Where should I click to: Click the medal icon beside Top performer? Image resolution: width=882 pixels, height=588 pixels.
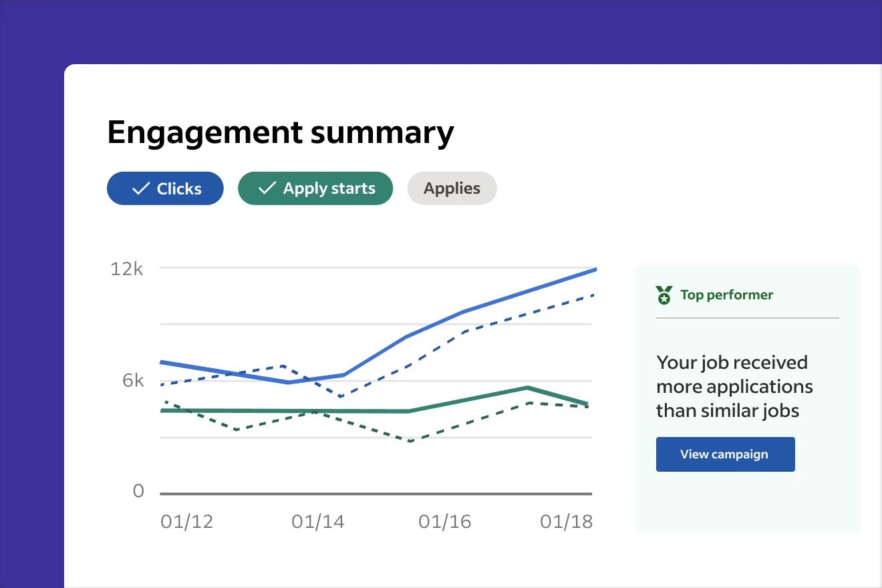662,295
